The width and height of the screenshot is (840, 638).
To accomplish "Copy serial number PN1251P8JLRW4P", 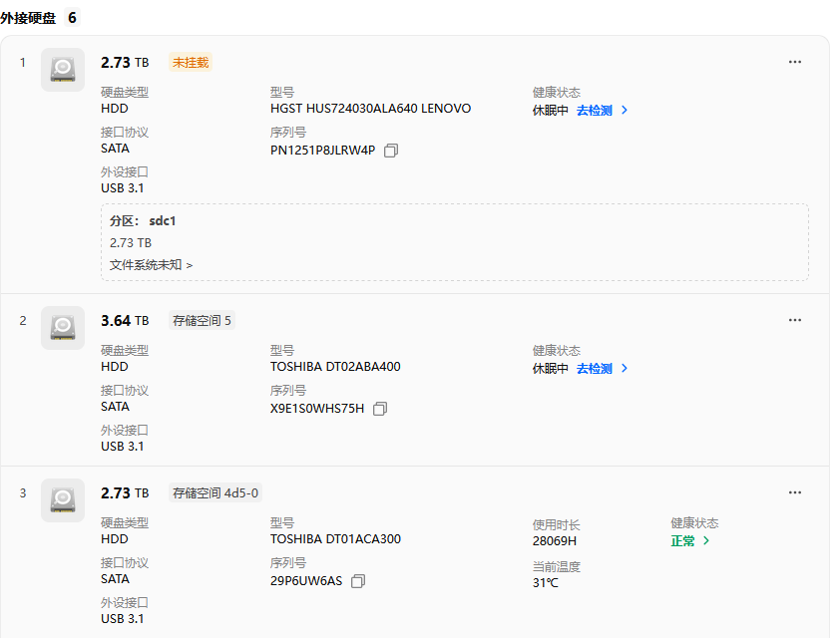I will coord(390,150).
